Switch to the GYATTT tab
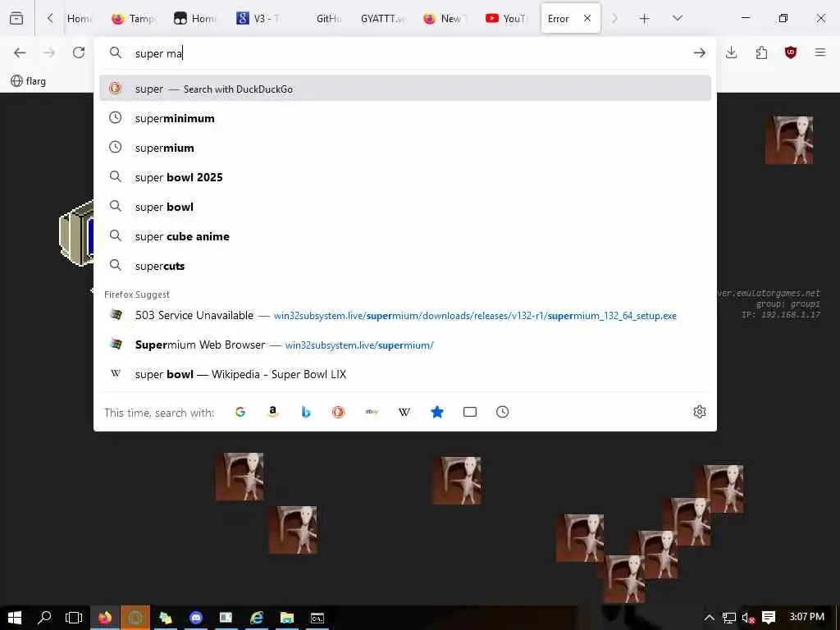The width and height of the screenshot is (840, 630). point(382,19)
